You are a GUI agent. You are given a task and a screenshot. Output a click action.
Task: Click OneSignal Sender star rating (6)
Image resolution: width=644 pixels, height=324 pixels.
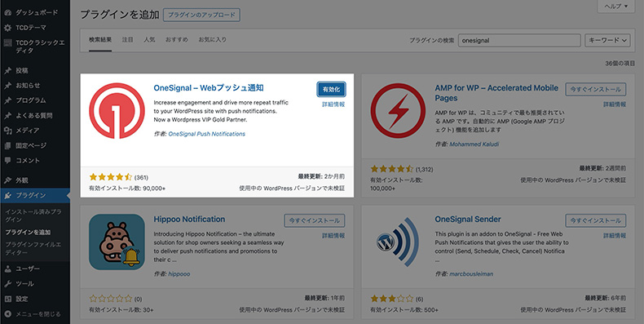click(x=396, y=299)
